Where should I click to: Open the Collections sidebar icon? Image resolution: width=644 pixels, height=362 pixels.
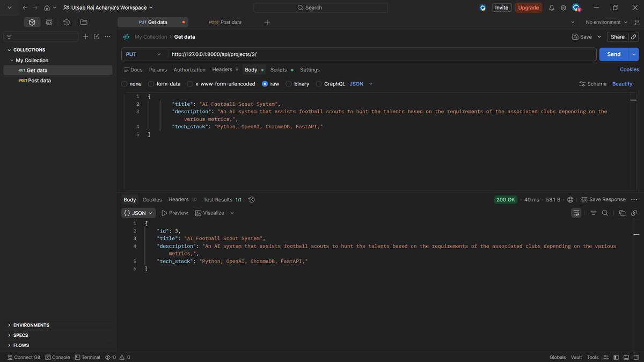(32, 22)
